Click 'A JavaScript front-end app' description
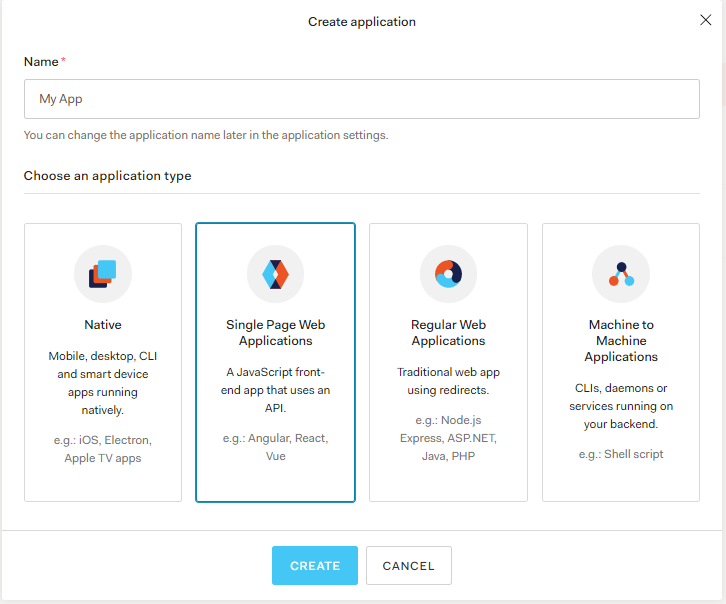Viewport: 726px width, 604px height. 275,390
